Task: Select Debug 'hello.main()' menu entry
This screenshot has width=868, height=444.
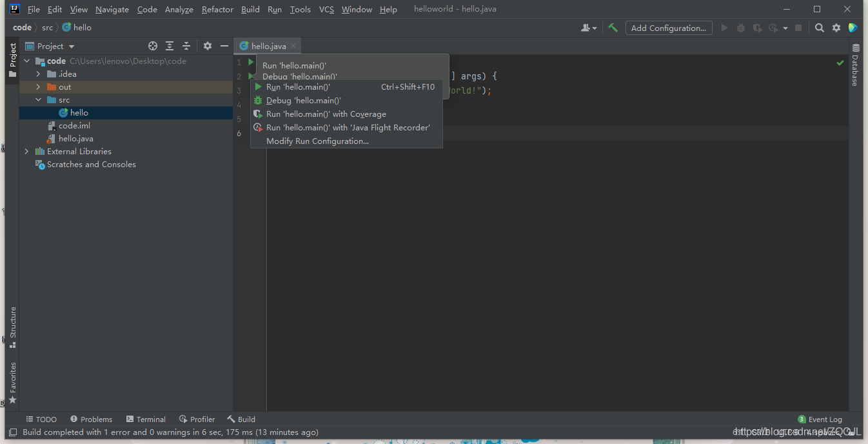Action: [346, 100]
